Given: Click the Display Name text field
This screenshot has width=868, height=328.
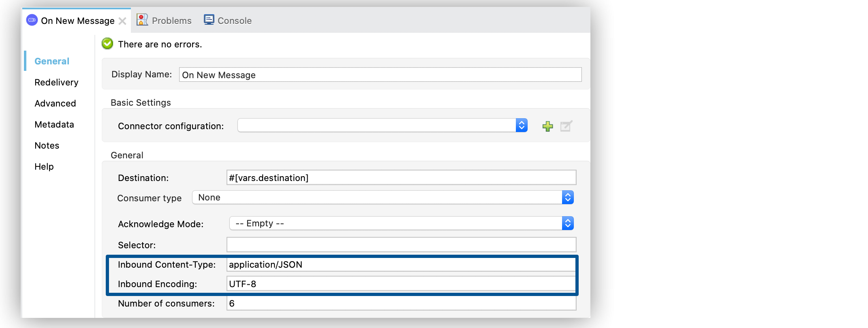Looking at the screenshot, I should pos(380,75).
